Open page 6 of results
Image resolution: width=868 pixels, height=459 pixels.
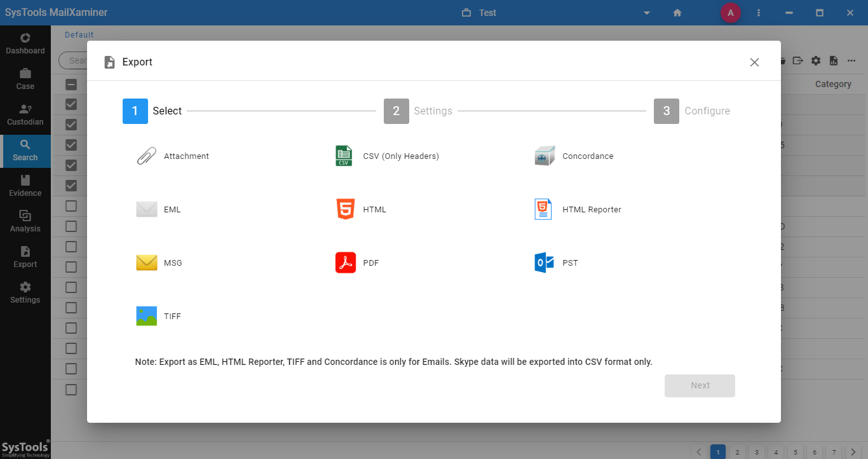coord(815,452)
